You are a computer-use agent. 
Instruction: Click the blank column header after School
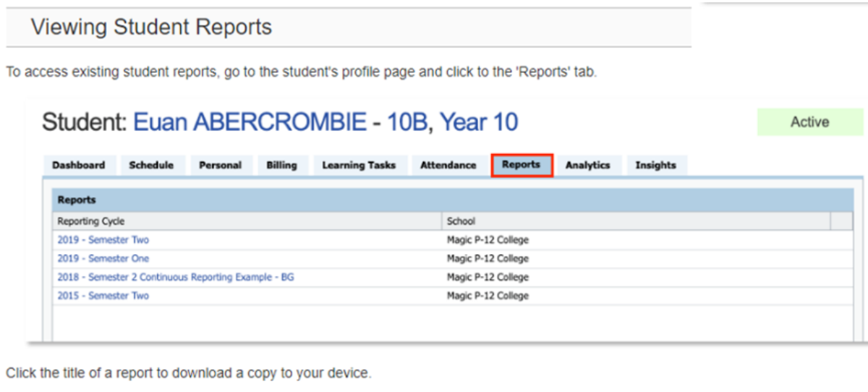click(842, 221)
